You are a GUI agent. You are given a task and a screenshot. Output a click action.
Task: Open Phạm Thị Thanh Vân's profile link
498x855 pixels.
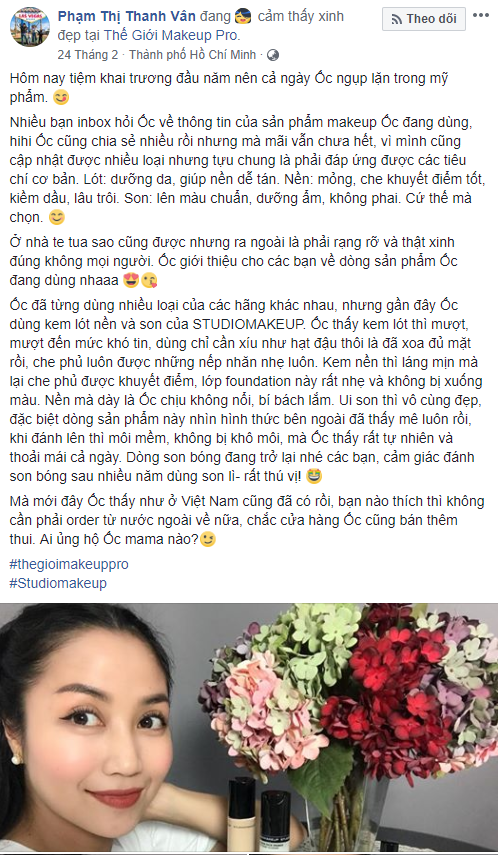pos(127,17)
